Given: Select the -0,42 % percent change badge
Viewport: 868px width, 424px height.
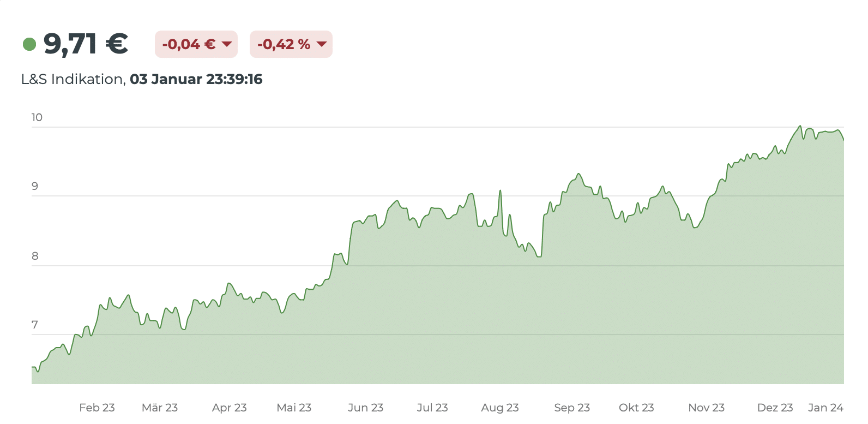Looking at the screenshot, I should [291, 44].
